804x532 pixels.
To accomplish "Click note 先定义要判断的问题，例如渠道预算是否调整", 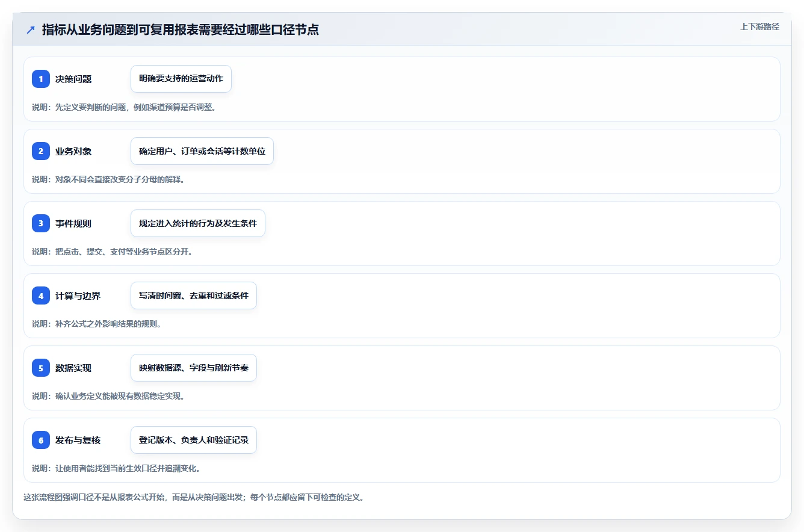I will point(124,107).
